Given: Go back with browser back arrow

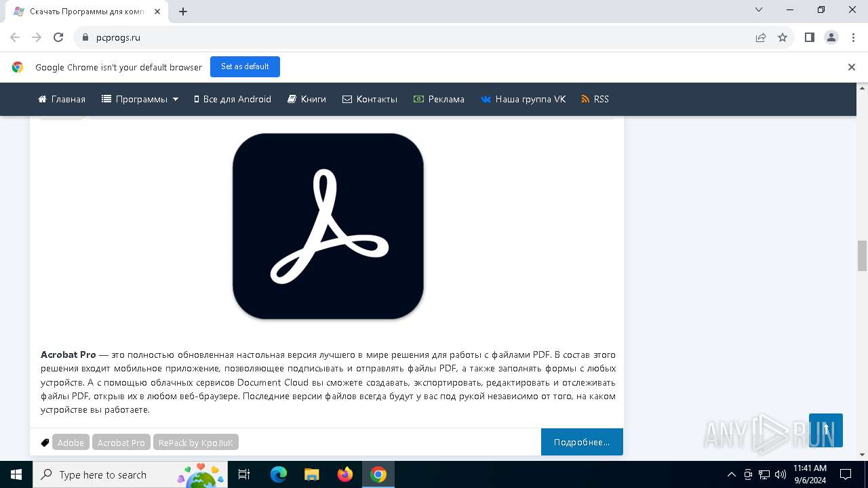Looking at the screenshot, I should [x=15, y=37].
